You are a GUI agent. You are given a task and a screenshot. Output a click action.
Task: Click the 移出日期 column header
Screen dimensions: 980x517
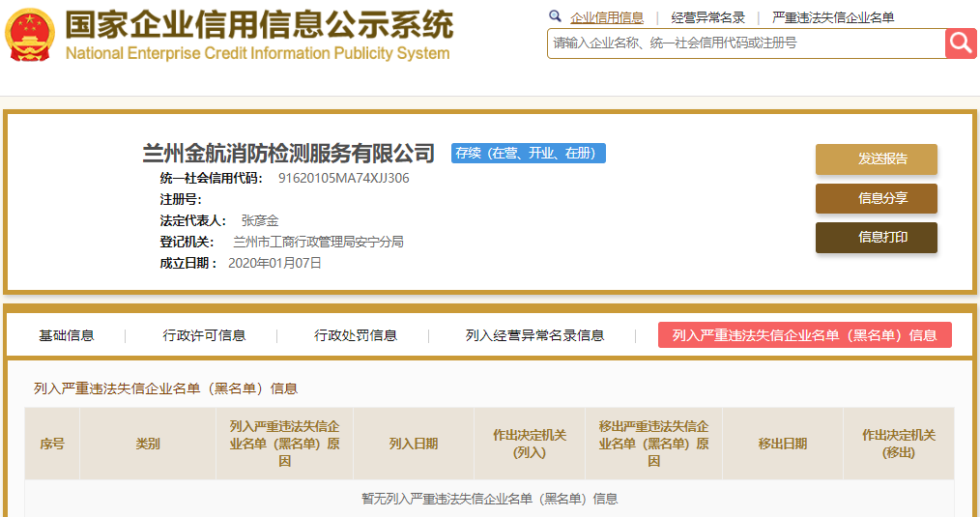pyautogui.click(x=783, y=444)
